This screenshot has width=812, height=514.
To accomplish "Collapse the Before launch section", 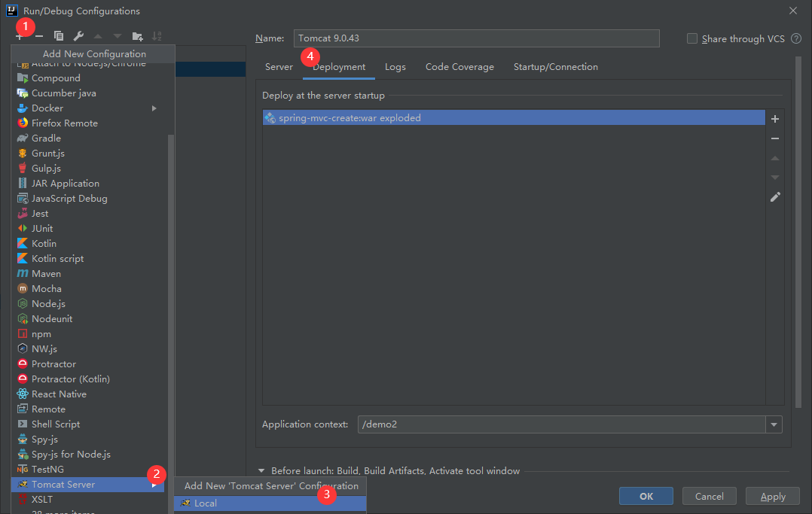I will (x=261, y=470).
